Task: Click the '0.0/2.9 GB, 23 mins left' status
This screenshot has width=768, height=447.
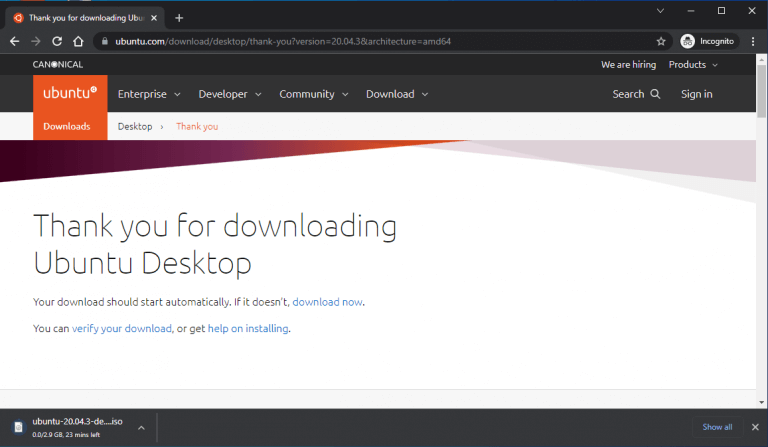Action: pyautogui.click(x=66, y=435)
